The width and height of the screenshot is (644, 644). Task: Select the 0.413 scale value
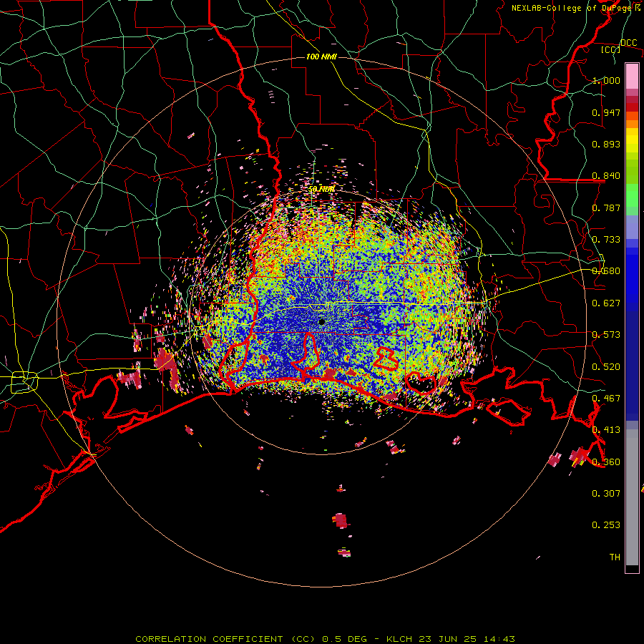point(606,430)
